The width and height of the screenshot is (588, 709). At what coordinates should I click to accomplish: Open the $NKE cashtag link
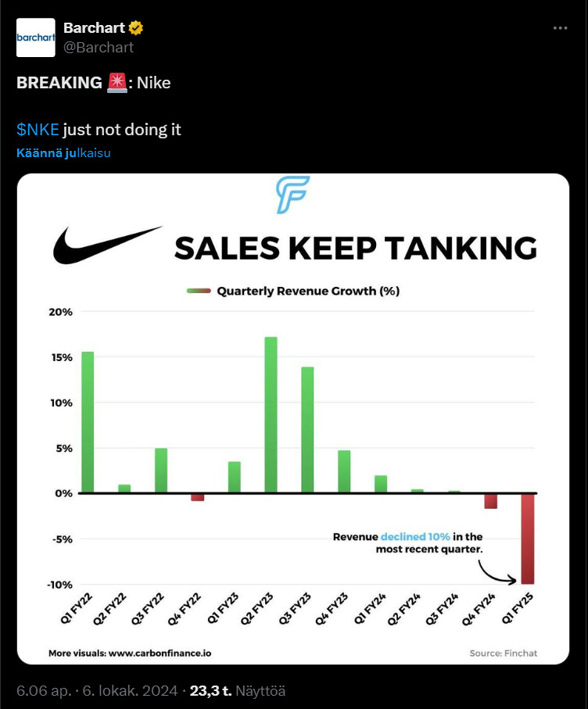[x=38, y=129]
